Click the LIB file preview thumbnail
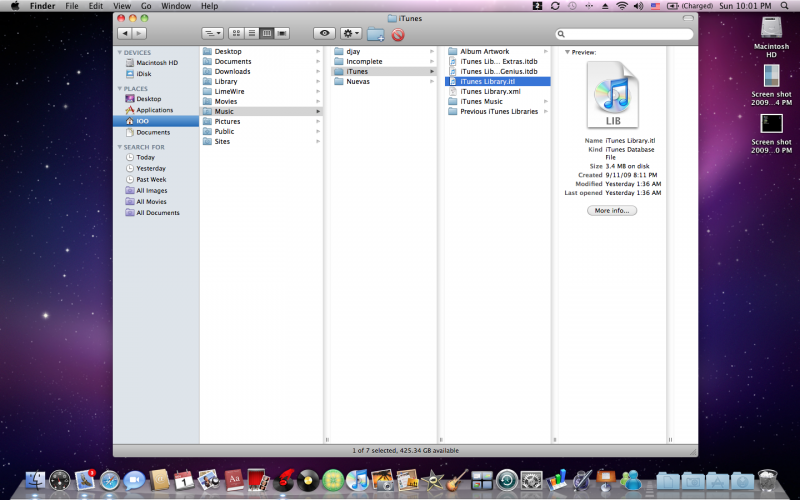Image resolution: width=800 pixels, height=500 pixels. (612, 94)
